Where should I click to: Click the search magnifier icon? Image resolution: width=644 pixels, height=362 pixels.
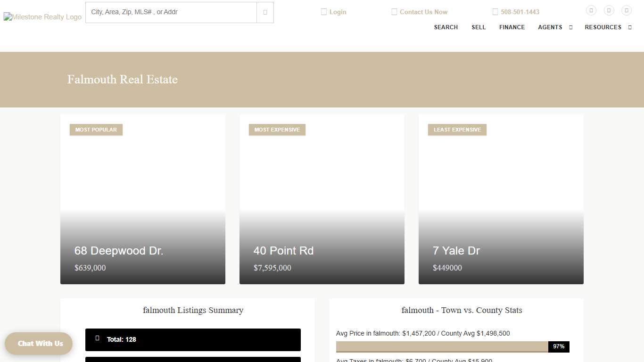point(265,12)
